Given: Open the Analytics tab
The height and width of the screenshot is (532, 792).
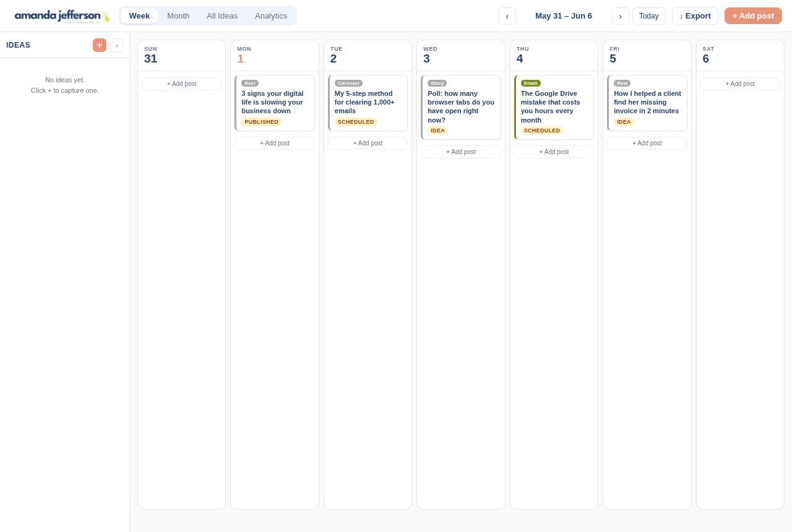Looking at the screenshot, I should [271, 16].
